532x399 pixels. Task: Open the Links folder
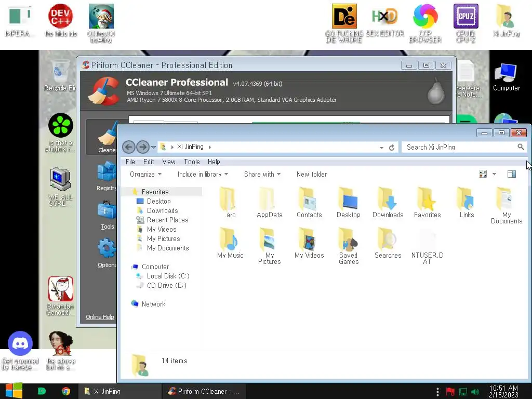coord(467,202)
